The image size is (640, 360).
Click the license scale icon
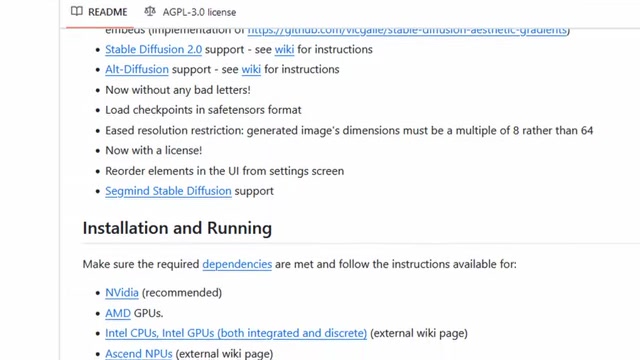150,11
